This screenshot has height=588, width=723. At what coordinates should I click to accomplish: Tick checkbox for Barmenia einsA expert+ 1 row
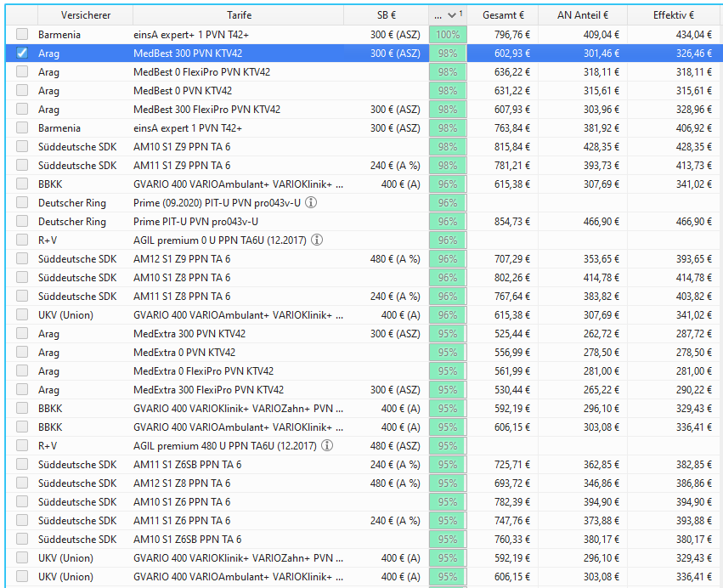coord(22,34)
